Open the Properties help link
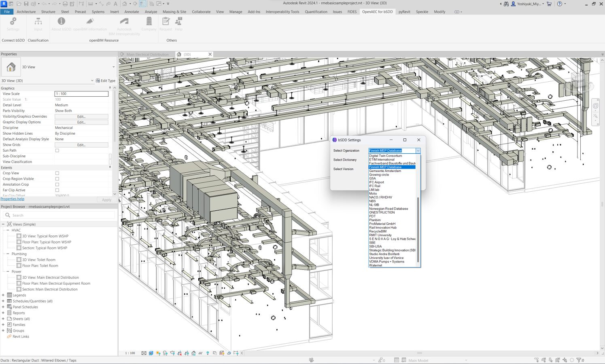 click(x=13, y=199)
